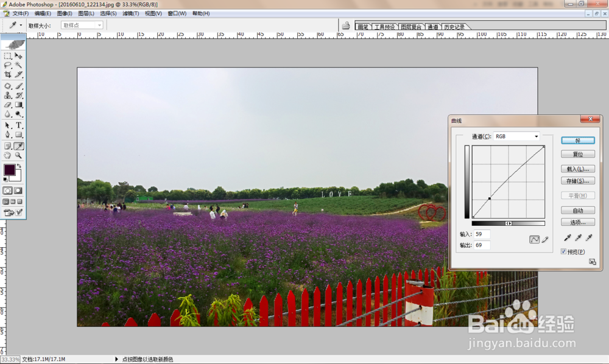The height and width of the screenshot is (364, 609).
Task: Select the Lasso tool
Action: [x=8, y=65]
